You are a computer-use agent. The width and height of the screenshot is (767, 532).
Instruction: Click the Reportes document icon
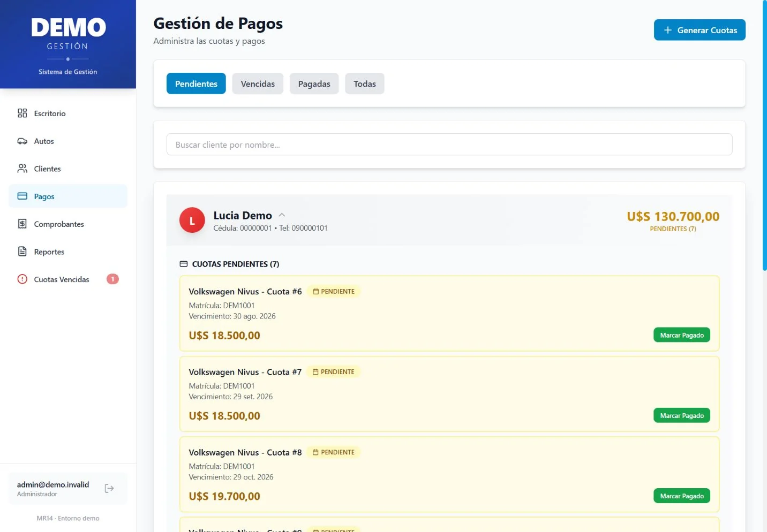(22, 252)
